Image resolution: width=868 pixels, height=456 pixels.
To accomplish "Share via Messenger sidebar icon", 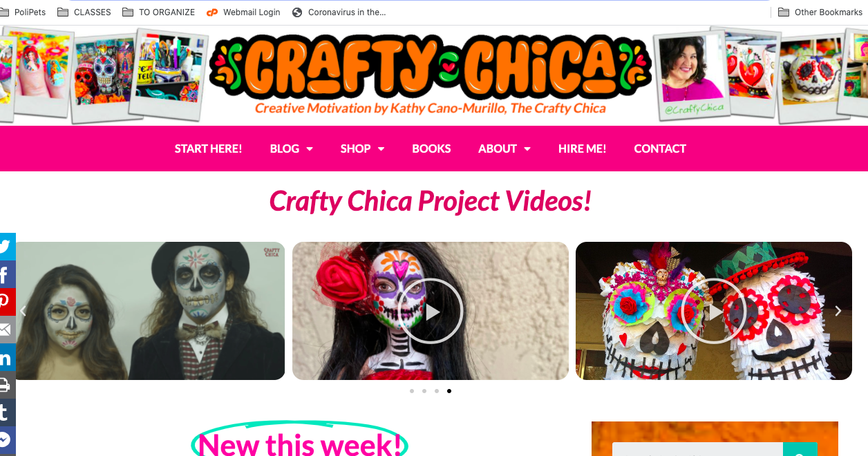I will (7, 440).
